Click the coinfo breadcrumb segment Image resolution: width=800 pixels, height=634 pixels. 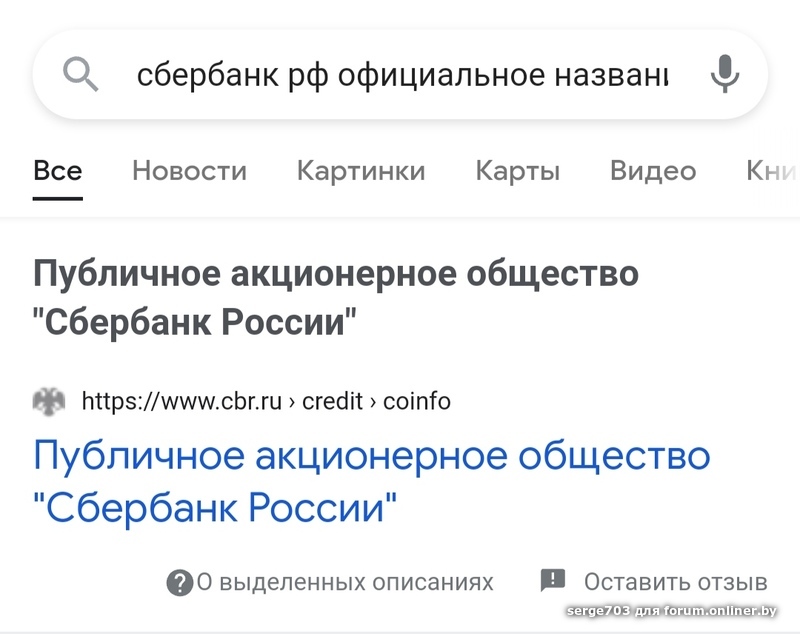(x=417, y=401)
